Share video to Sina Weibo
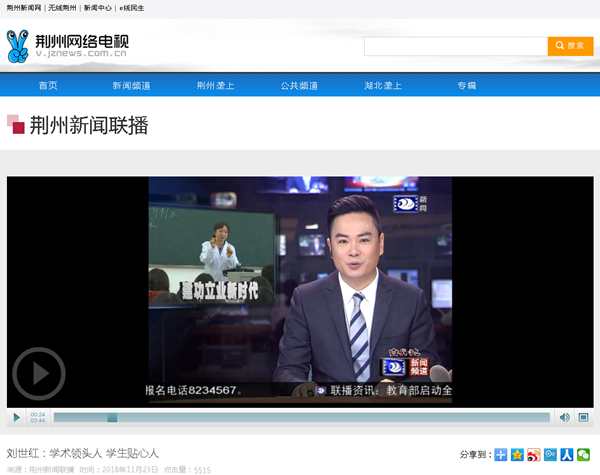Viewport: 600px width, 475px height. click(x=533, y=454)
